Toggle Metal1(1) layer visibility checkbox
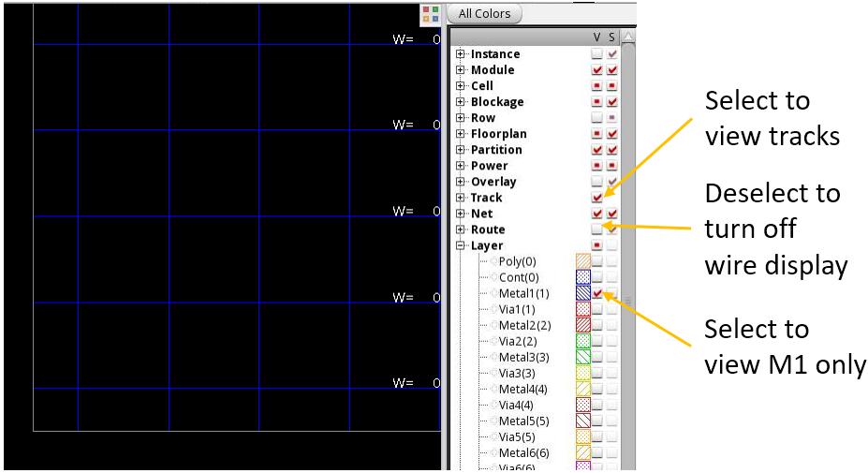 [x=597, y=293]
